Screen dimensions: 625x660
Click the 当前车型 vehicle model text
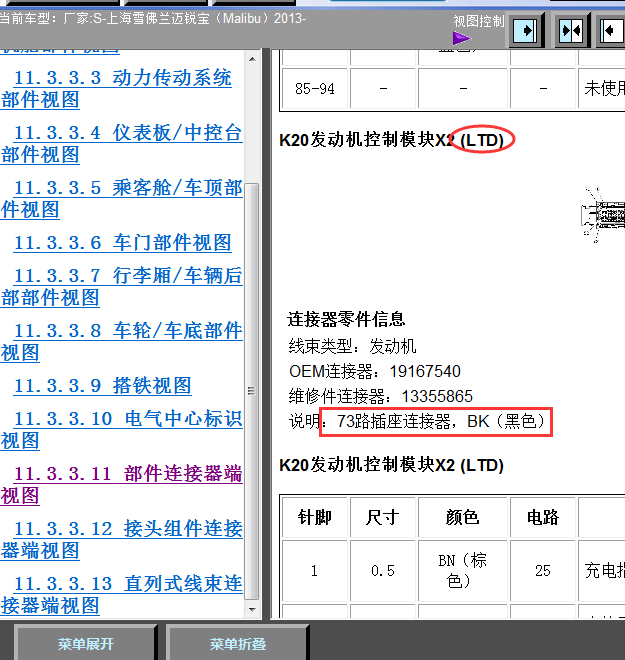click(152, 19)
